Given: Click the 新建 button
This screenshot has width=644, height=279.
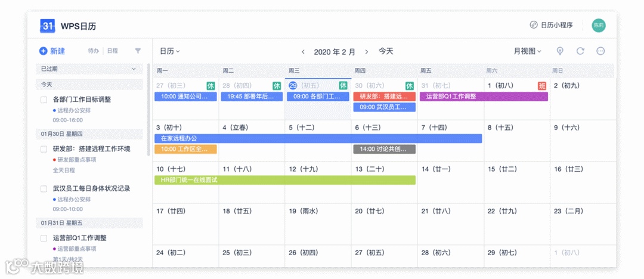Looking at the screenshot, I should click(52, 51).
